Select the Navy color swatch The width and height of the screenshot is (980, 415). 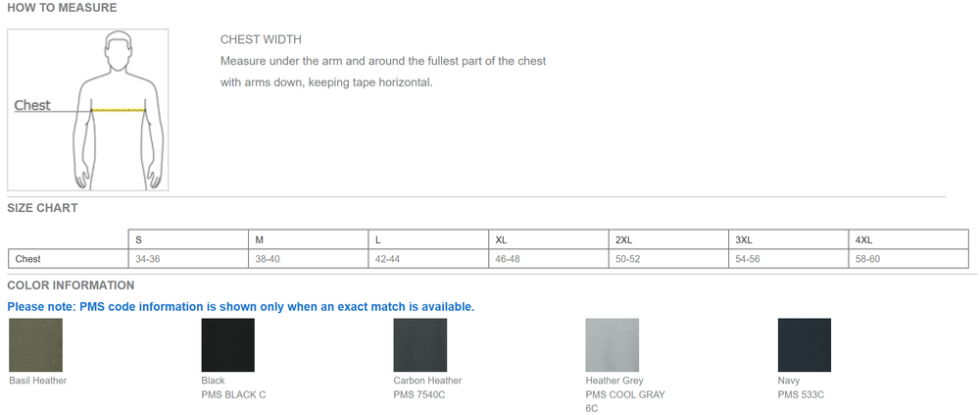(x=804, y=345)
